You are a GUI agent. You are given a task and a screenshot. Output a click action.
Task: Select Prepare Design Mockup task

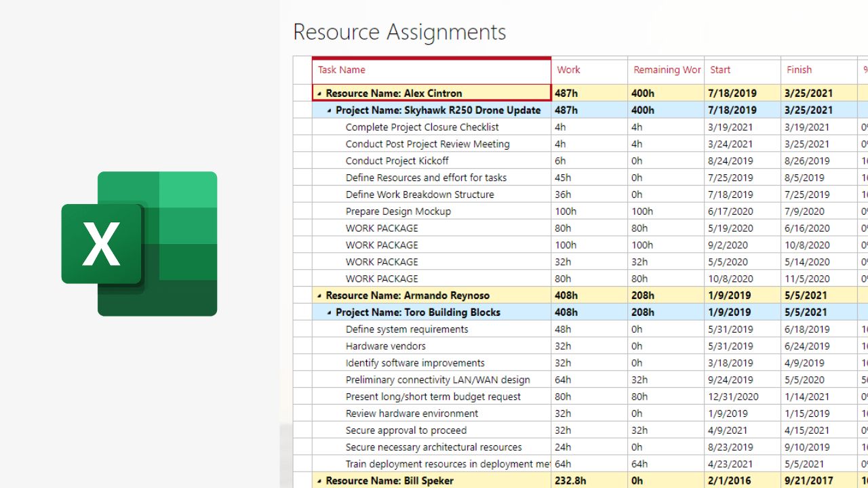tap(398, 211)
